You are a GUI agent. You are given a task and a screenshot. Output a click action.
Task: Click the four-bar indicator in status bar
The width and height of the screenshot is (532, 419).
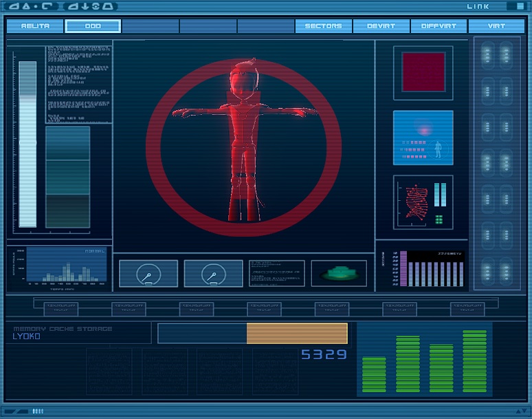point(38,411)
